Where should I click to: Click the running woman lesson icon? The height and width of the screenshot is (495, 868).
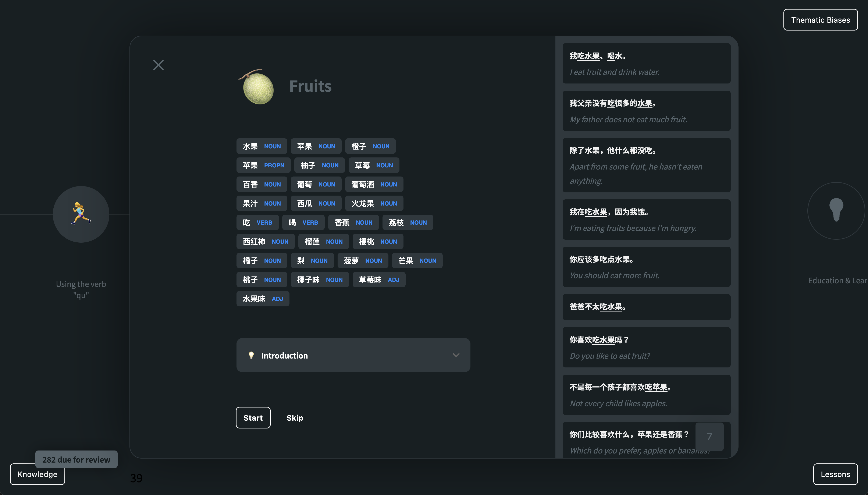[x=81, y=214]
